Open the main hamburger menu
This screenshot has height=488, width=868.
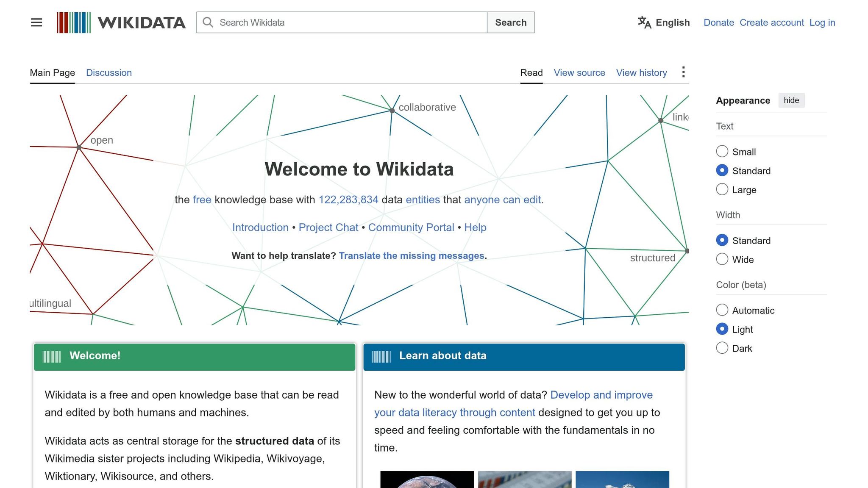tap(36, 22)
